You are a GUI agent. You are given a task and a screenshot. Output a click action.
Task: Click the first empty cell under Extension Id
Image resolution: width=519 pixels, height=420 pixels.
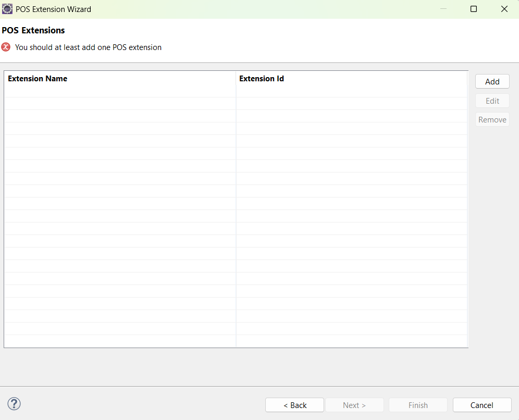coord(351,103)
